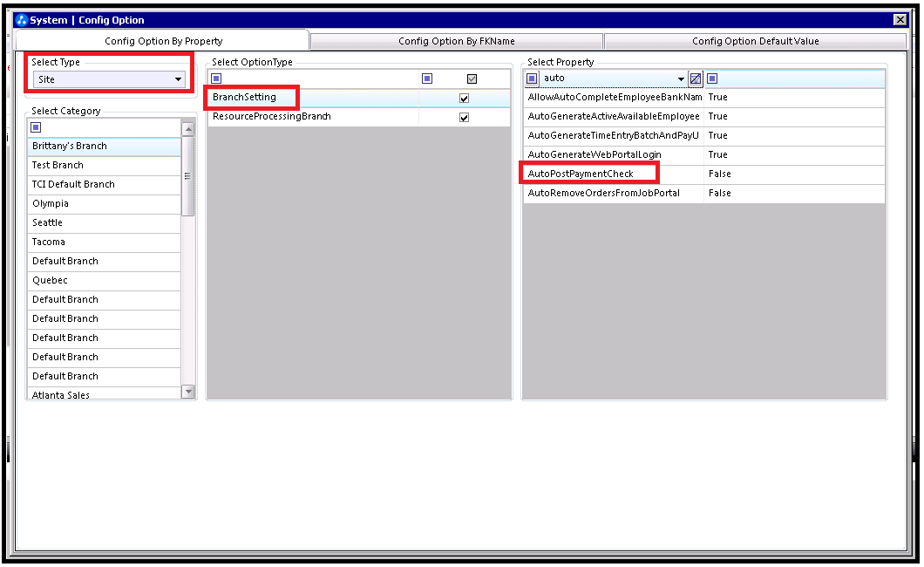Viewport: 924px width, 567px height.
Task: Select Olympia in the category list
Action: (51, 203)
